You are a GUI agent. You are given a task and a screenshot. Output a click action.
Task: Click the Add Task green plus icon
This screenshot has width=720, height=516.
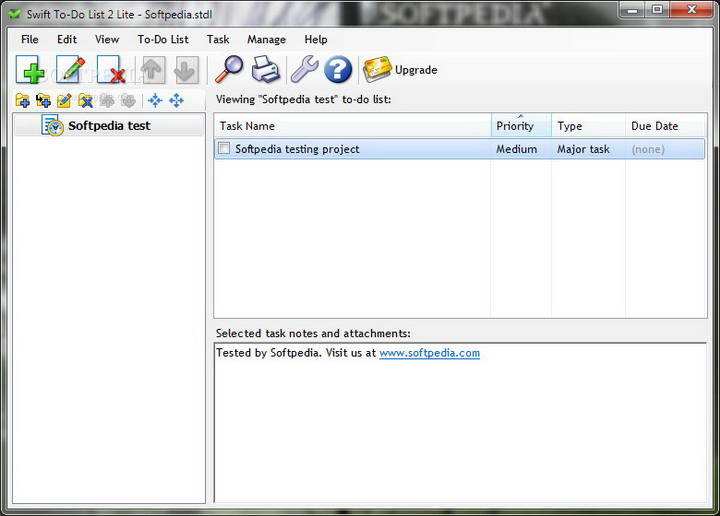point(31,70)
